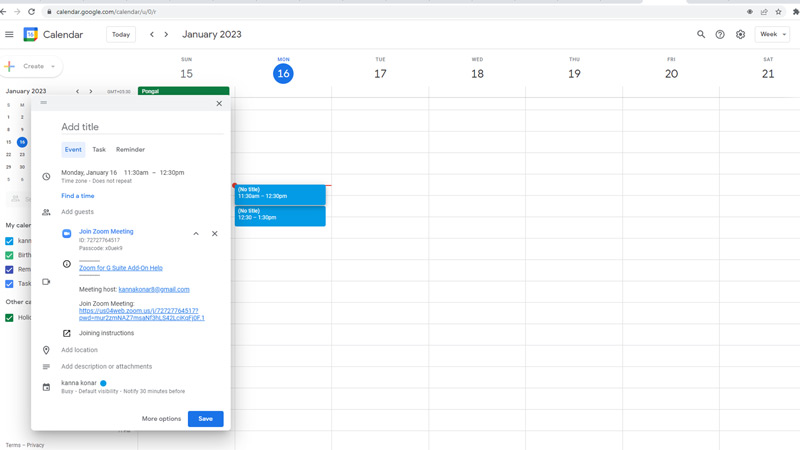Click the 12:30pm end time
Screen dimensions: 800x450
tap(172, 172)
